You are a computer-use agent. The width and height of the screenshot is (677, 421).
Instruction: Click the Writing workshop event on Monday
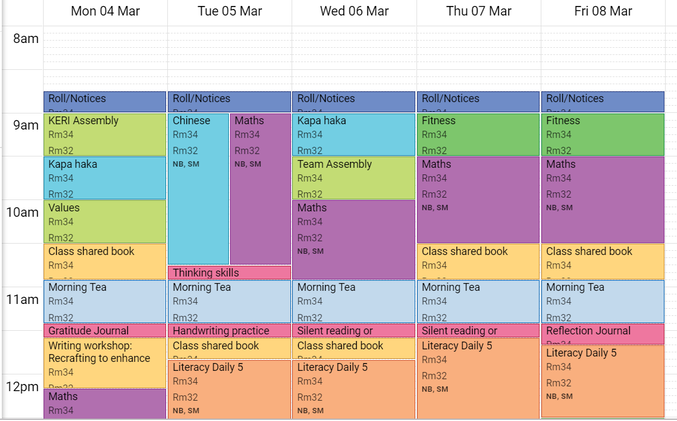104,363
